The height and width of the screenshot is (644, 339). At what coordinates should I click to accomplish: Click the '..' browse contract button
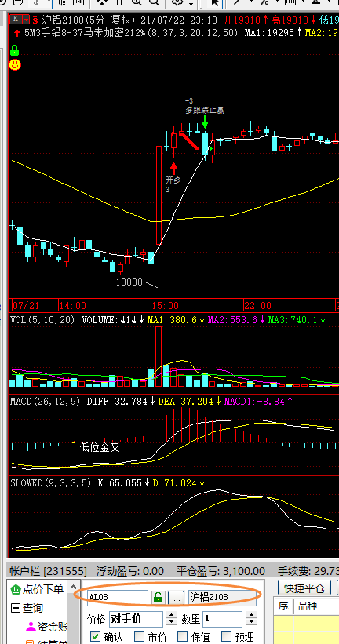pyautogui.click(x=177, y=598)
